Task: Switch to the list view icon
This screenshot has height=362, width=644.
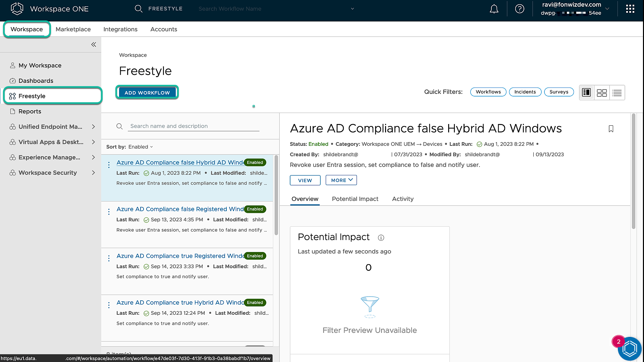Action: (617, 93)
